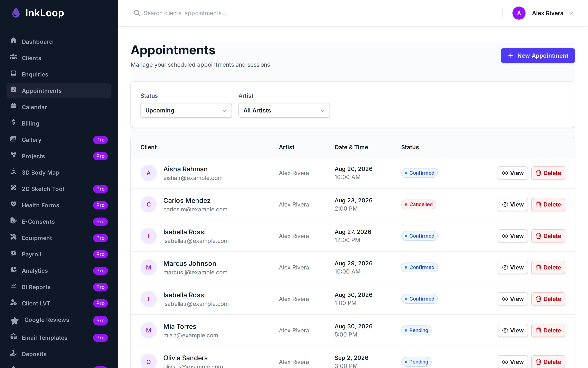Screen dimensions: 588x368
Task: Click the New Appointment button
Action: pyautogui.click(x=538, y=55)
